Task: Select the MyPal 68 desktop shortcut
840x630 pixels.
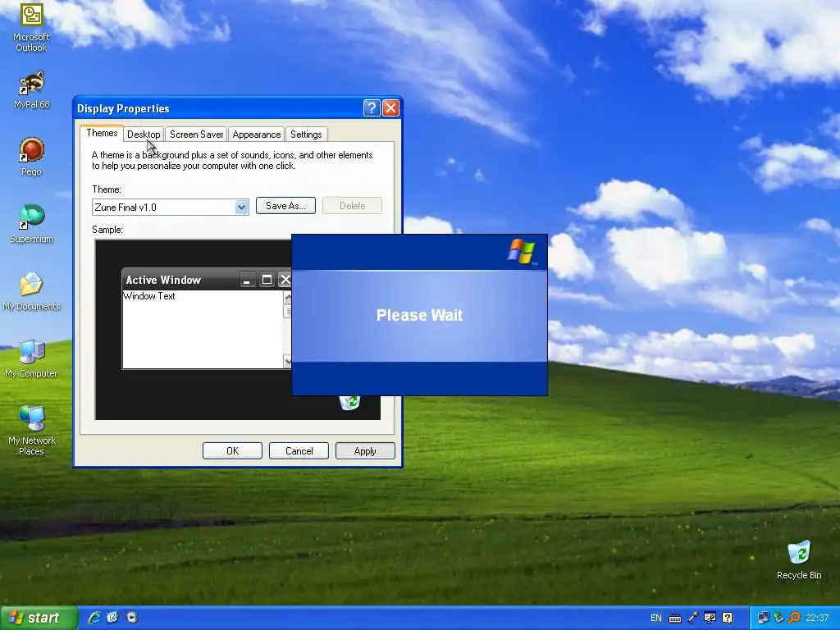Action: 32,89
